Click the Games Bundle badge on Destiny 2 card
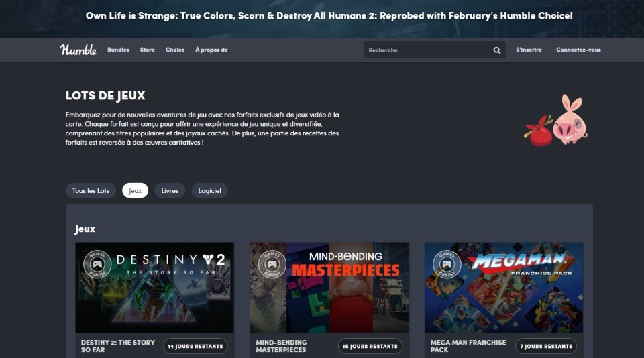 pos(97,265)
